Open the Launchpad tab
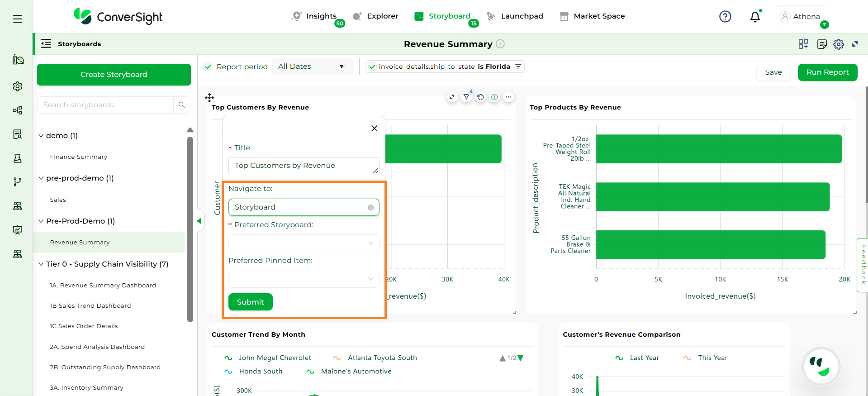 coord(515,16)
